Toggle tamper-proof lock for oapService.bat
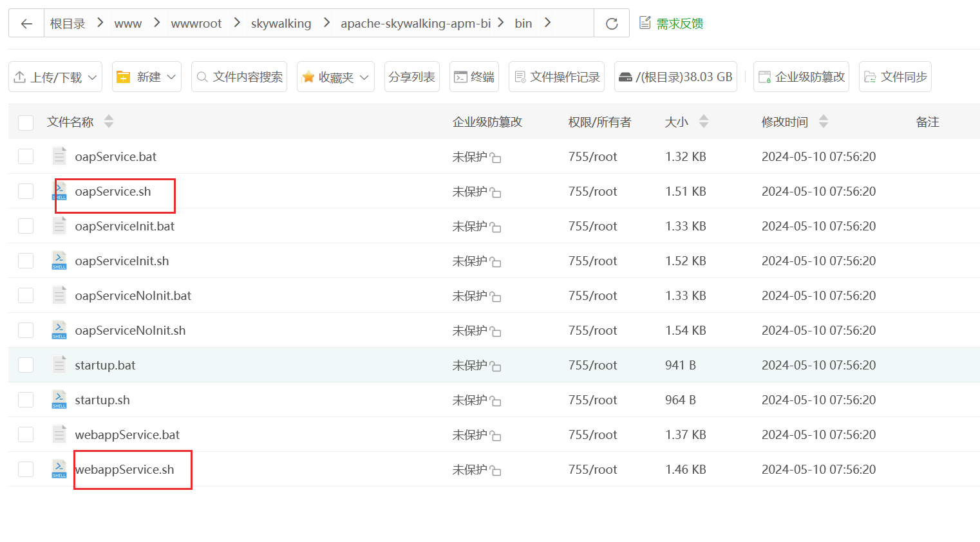Image resolution: width=980 pixels, height=542 pixels. point(495,158)
